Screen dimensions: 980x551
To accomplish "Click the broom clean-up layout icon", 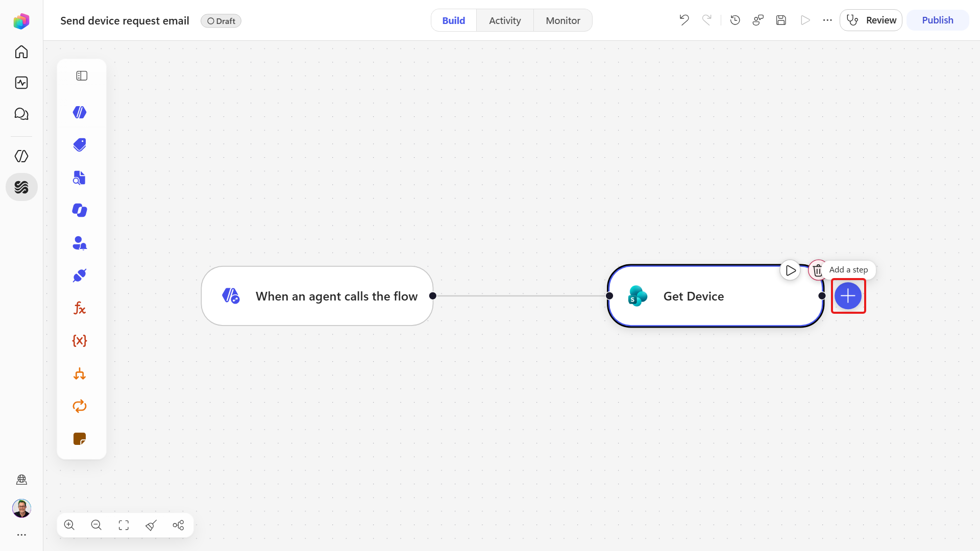I will [151, 525].
